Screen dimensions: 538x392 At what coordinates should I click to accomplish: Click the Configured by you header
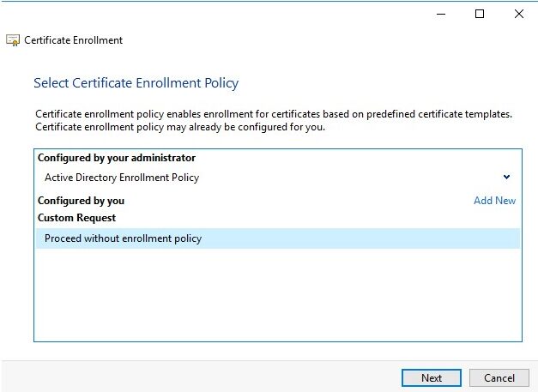coord(81,201)
